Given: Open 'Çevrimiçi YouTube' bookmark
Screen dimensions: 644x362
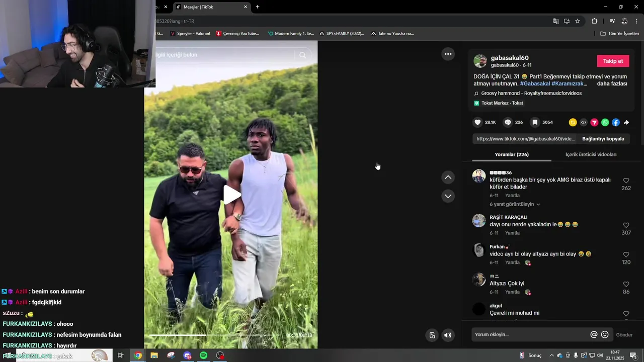Looking at the screenshot, I should [x=237, y=34].
